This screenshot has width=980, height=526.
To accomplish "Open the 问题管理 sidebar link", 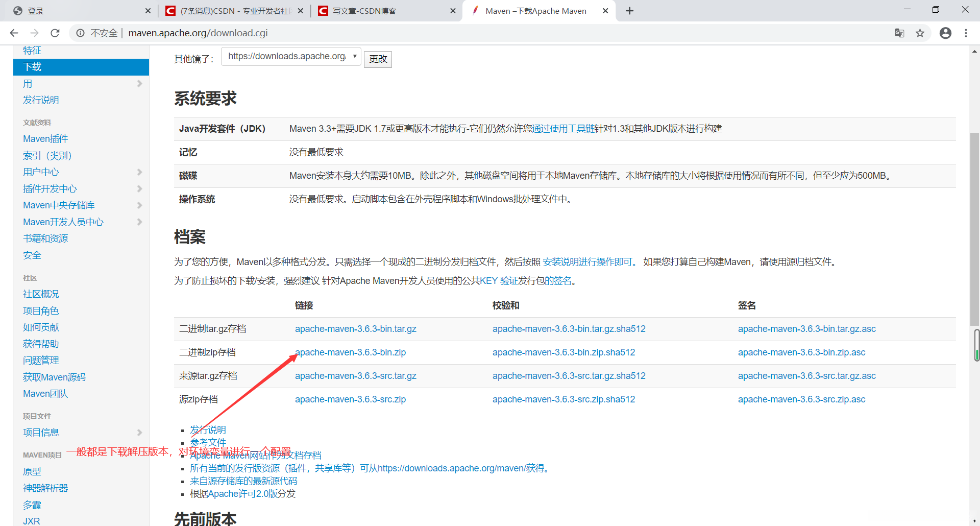I will pyautogui.click(x=41, y=361).
